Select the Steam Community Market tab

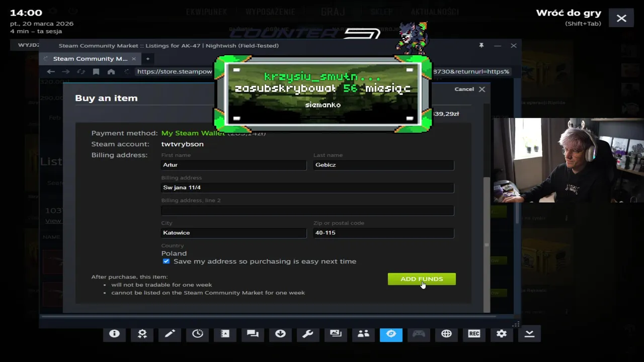(90, 59)
